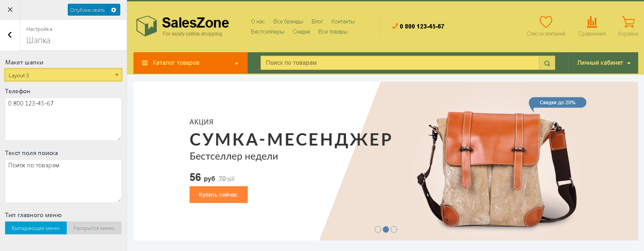Open the Все бренды menu link

[288, 21]
